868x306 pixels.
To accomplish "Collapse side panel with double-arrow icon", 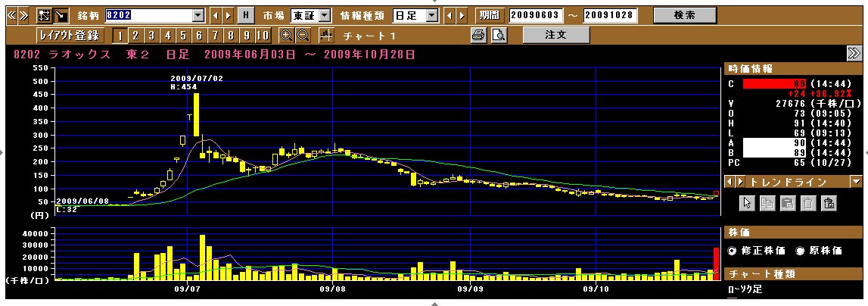I will pos(853,53).
